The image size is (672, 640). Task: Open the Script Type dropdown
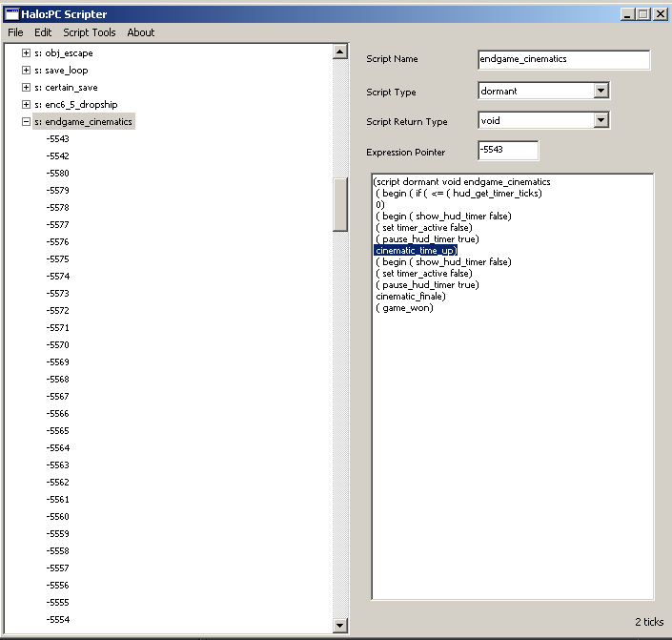point(601,92)
